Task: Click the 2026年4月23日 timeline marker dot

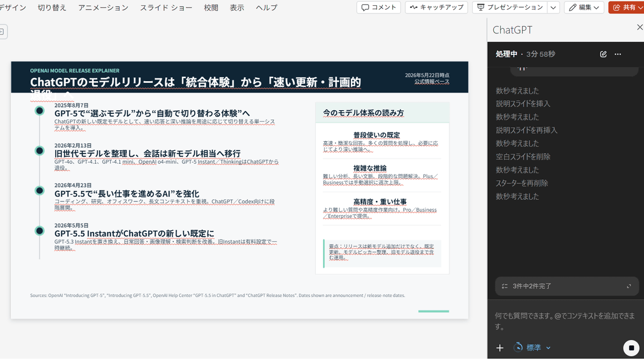Action: tap(39, 190)
